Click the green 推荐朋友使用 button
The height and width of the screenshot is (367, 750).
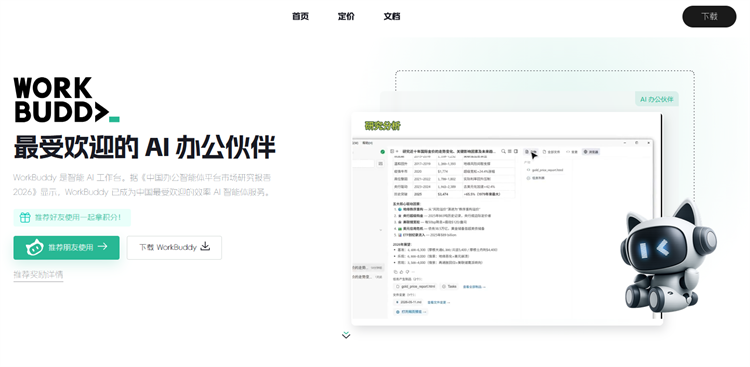[66, 247]
